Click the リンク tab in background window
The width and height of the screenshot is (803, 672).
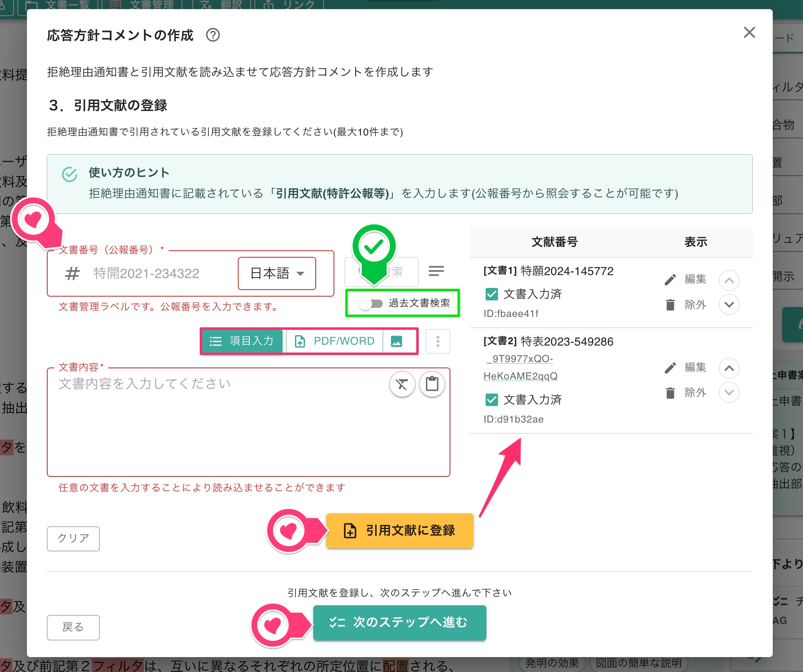point(289,6)
